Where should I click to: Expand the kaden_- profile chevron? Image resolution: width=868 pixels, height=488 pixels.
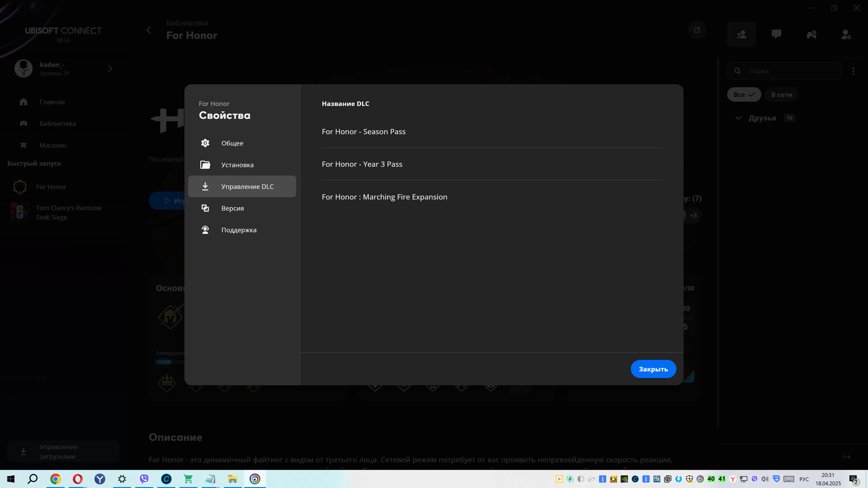[110, 68]
